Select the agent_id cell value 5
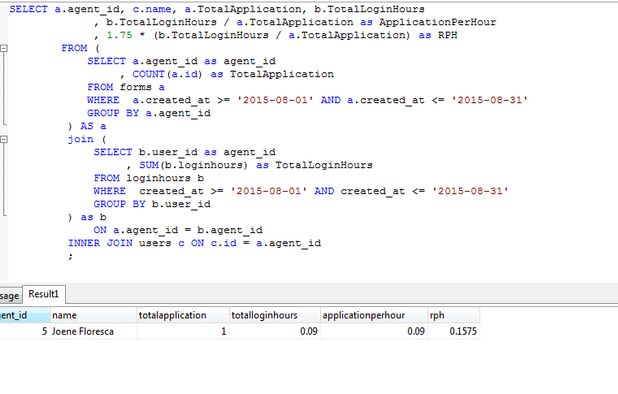 (24, 331)
